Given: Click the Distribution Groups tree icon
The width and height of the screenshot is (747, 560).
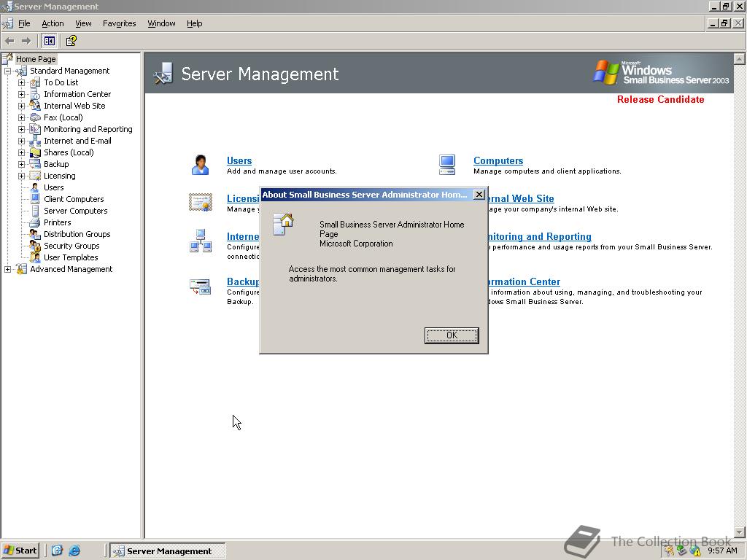Looking at the screenshot, I should click(x=35, y=234).
